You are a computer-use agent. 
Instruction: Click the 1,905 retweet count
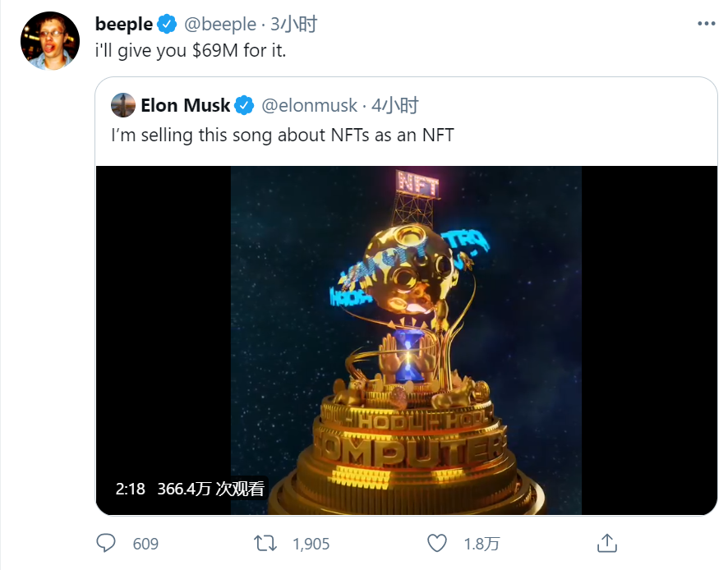click(310, 544)
